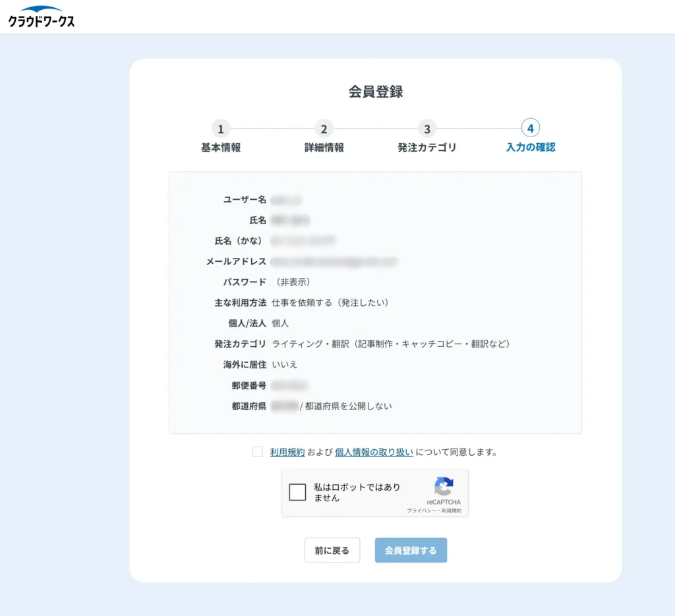Click the blurred 郵便番号 value

tap(290, 385)
